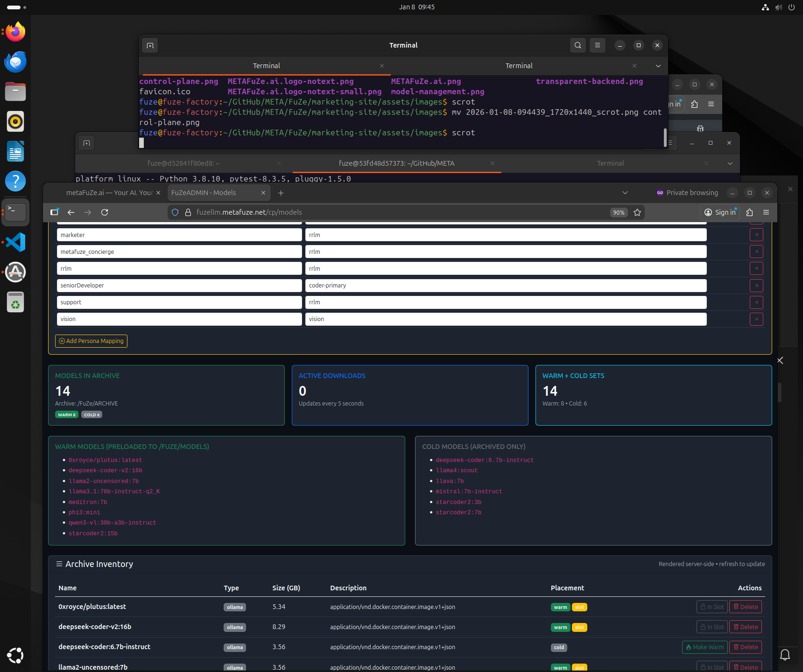Viewport: 803px width, 672px height.
Task: Remove the vision persona mapping row
Action: [756, 319]
